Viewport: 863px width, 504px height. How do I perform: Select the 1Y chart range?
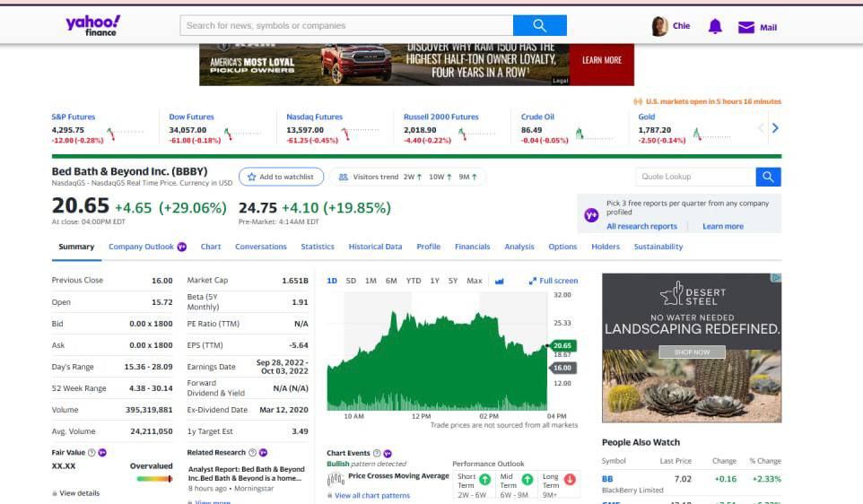click(x=435, y=282)
